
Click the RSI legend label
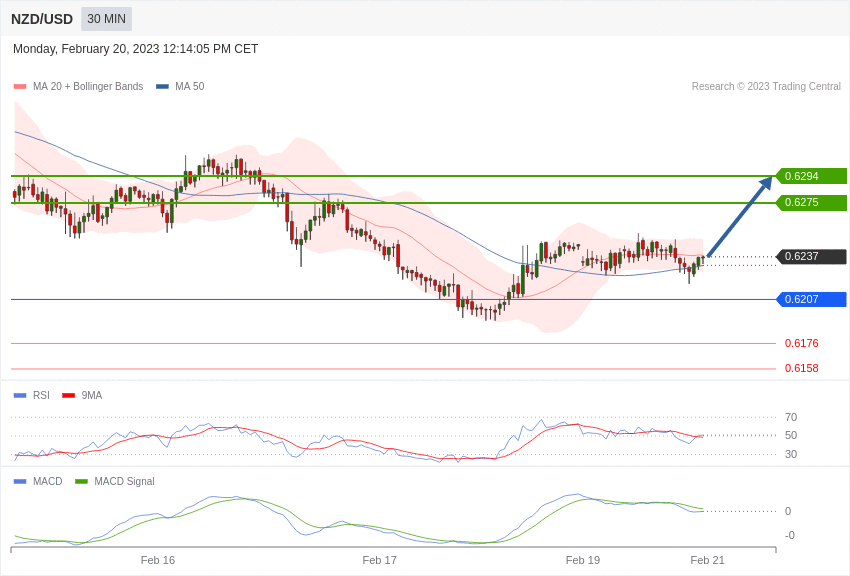tap(41, 396)
